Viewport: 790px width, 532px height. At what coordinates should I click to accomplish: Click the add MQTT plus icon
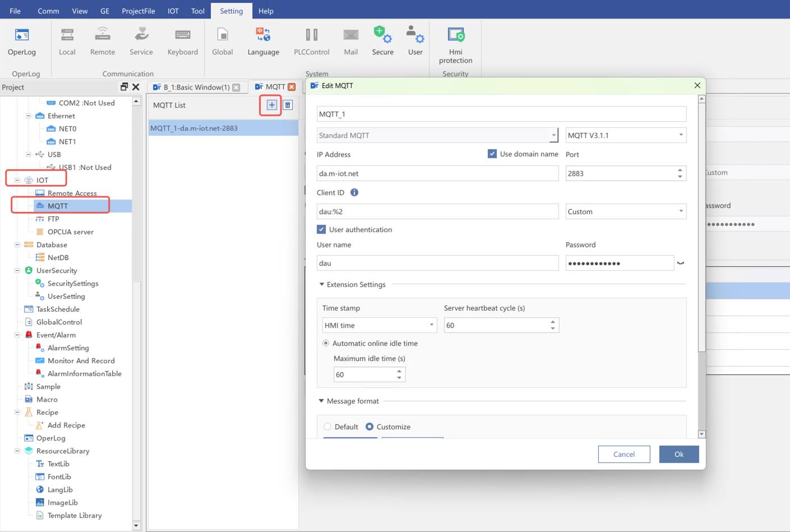(x=272, y=105)
